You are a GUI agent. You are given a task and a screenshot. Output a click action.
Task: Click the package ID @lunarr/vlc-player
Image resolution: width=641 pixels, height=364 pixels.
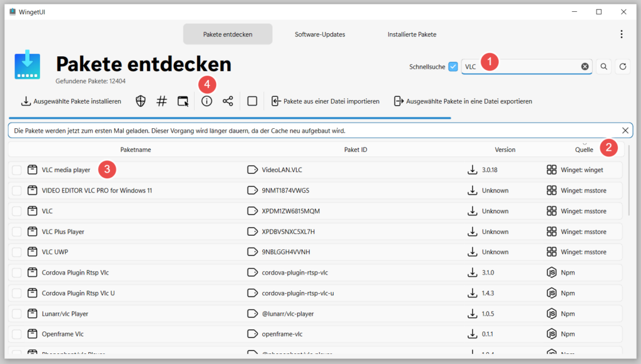[x=288, y=314]
